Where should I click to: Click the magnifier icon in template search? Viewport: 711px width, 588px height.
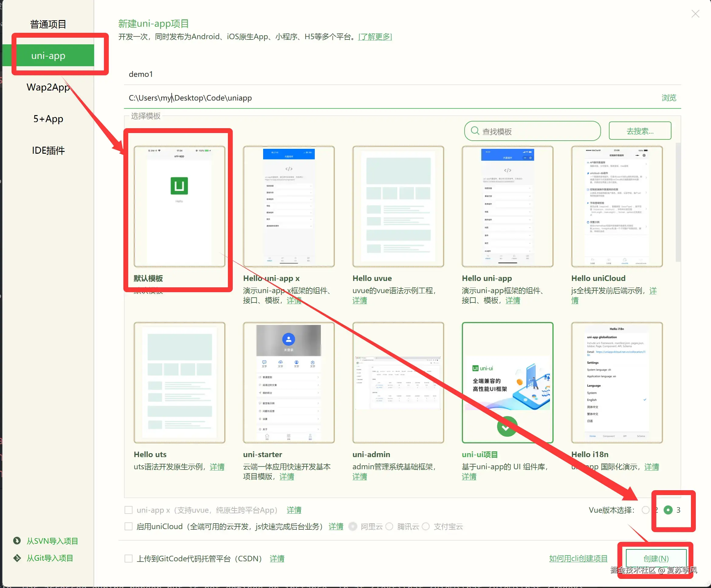coord(475,131)
